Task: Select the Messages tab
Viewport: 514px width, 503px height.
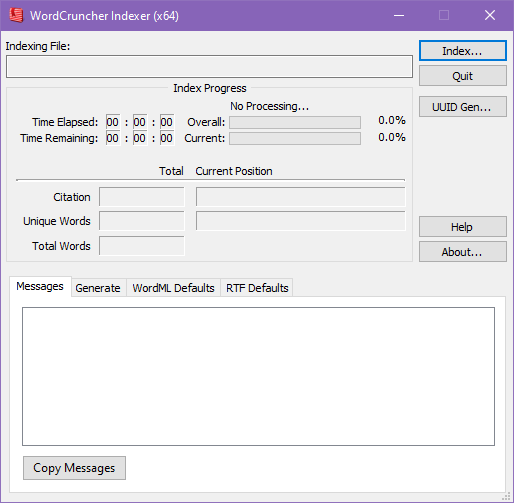Action: (x=40, y=286)
